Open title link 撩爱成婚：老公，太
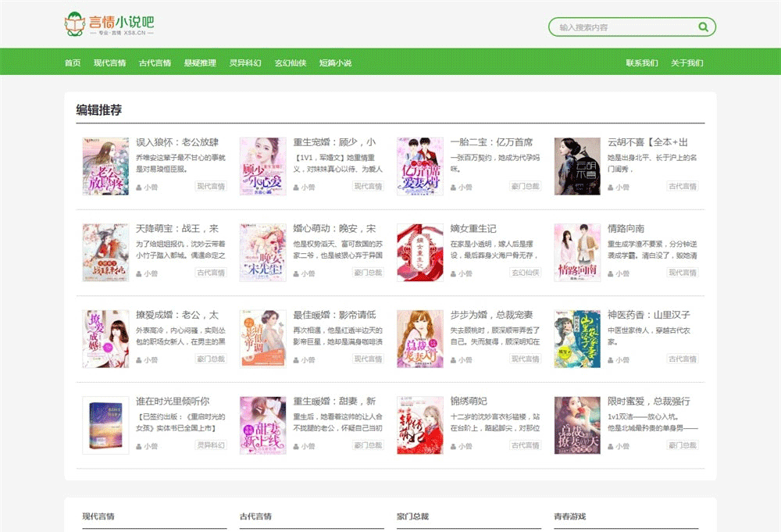Viewport: 781px width, 532px height. [177, 315]
